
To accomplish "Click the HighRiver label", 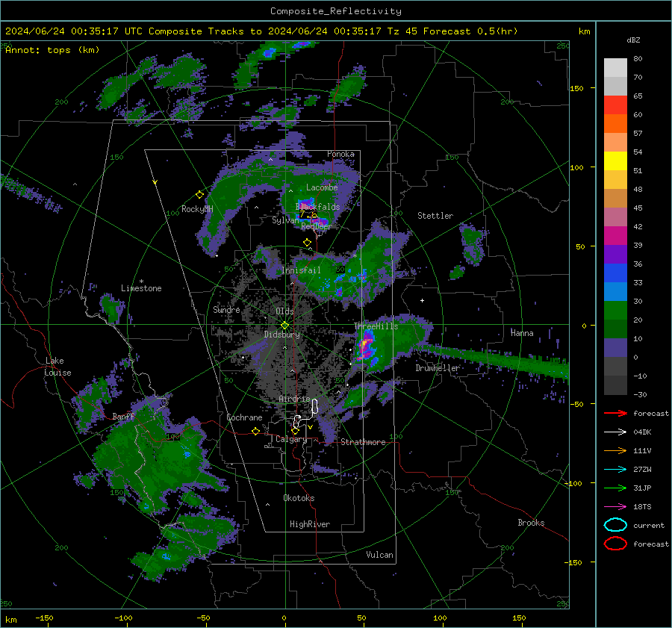I will coord(310,524).
